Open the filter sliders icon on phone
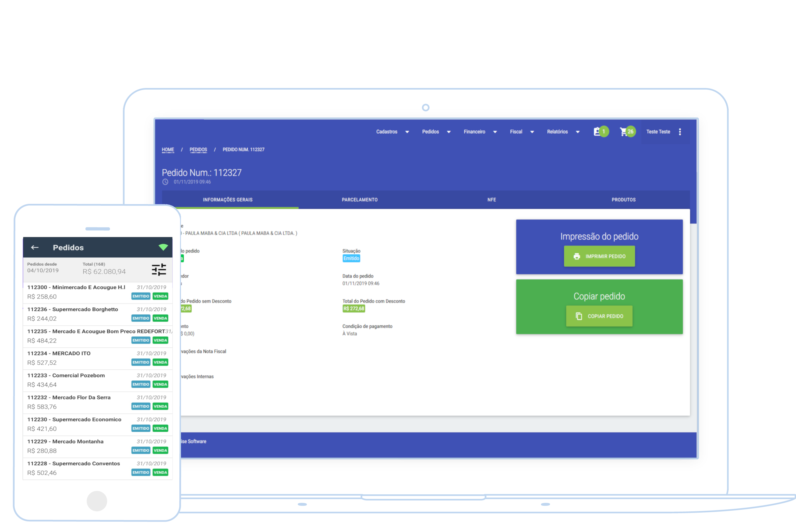796x532 pixels. tap(159, 270)
